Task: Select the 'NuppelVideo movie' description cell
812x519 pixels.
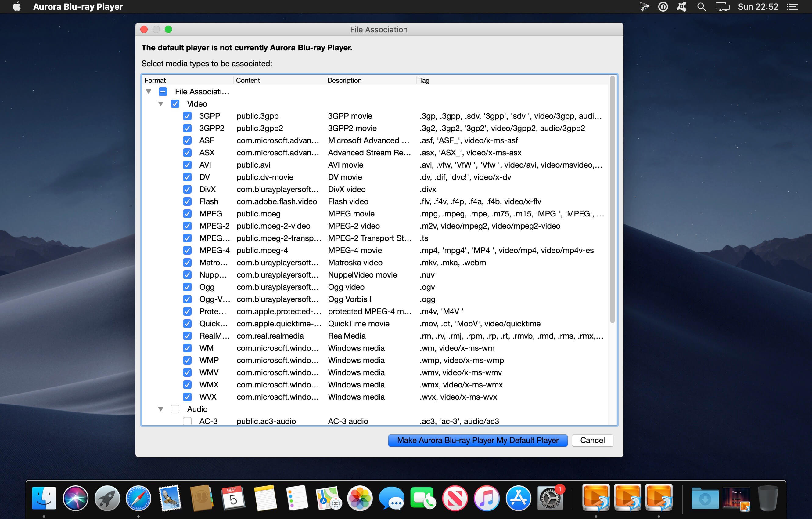Action: pos(362,275)
